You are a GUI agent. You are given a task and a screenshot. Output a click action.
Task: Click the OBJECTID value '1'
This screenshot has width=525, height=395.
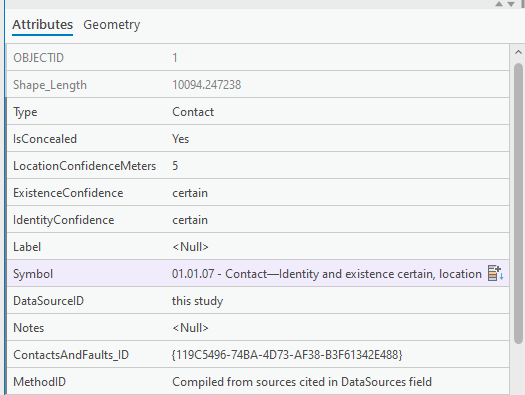click(175, 58)
